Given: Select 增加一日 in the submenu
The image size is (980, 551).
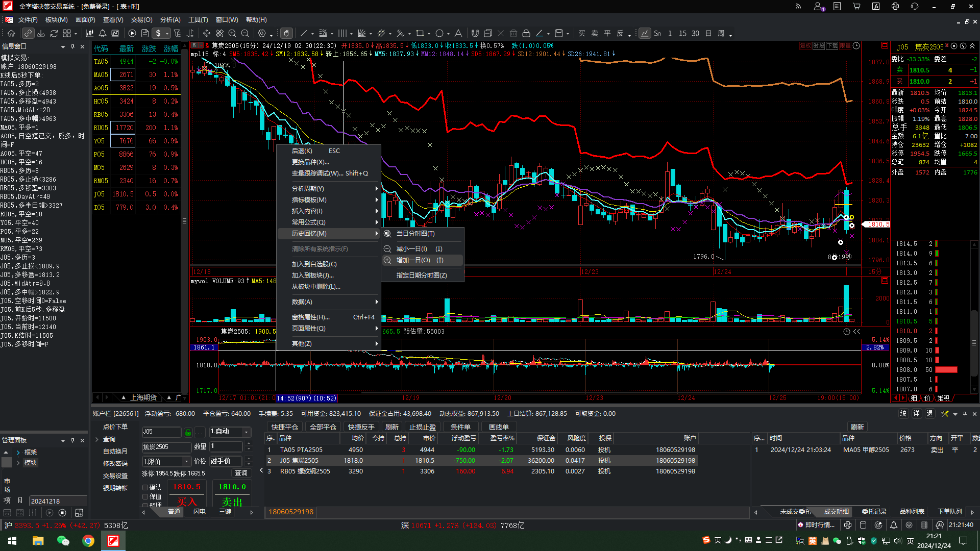Looking at the screenshot, I should coord(413,260).
